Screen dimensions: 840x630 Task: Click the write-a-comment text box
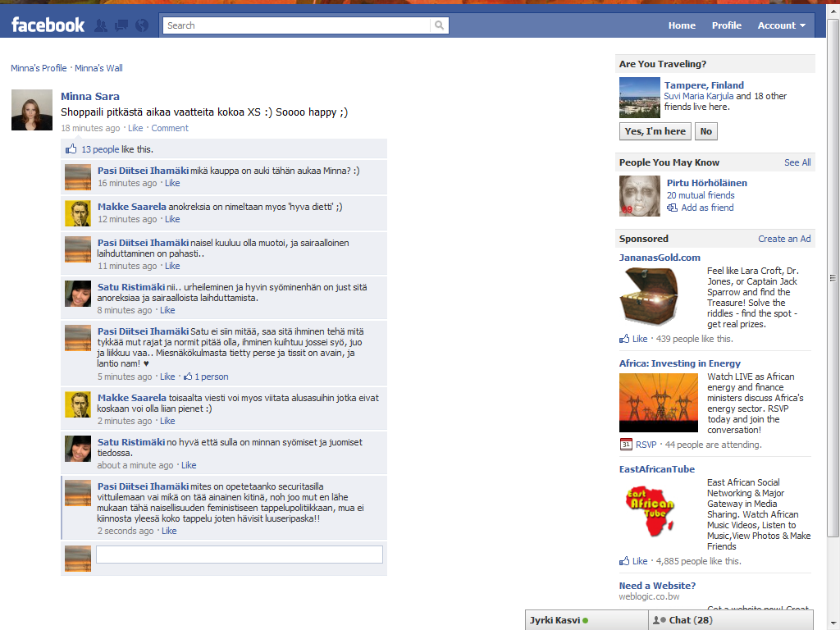(240, 555)
